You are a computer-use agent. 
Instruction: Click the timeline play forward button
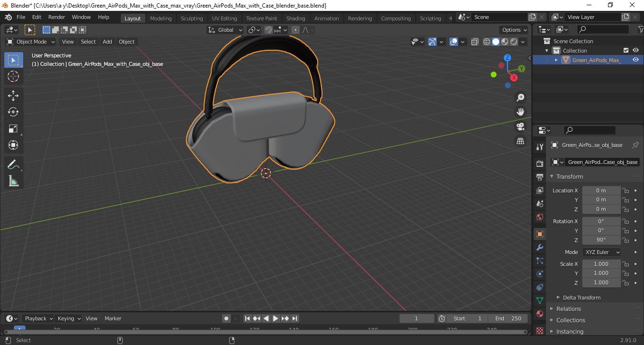click(x=276, y=318)
